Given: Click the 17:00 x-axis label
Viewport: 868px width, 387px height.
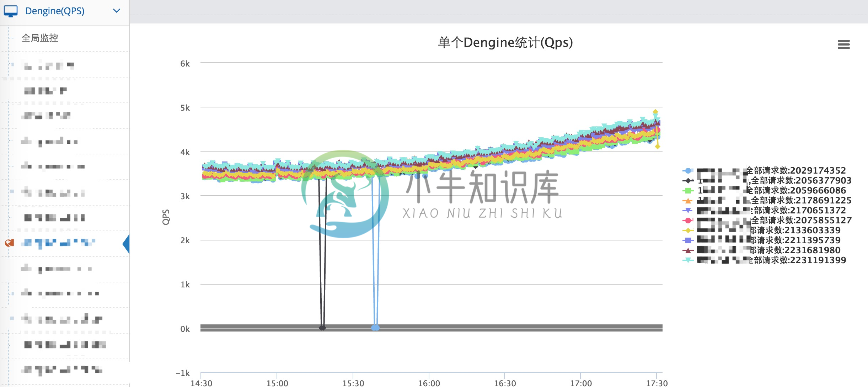Looking at the screenshot, I should pos(581,383).
